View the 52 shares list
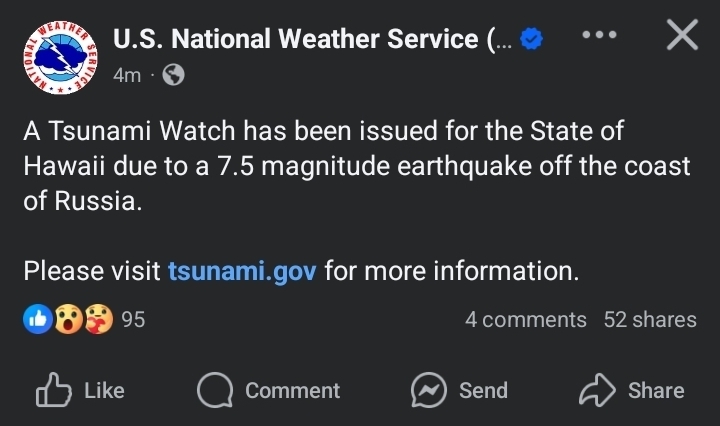This screenshot has height=426, width=720. coord(650,320)
